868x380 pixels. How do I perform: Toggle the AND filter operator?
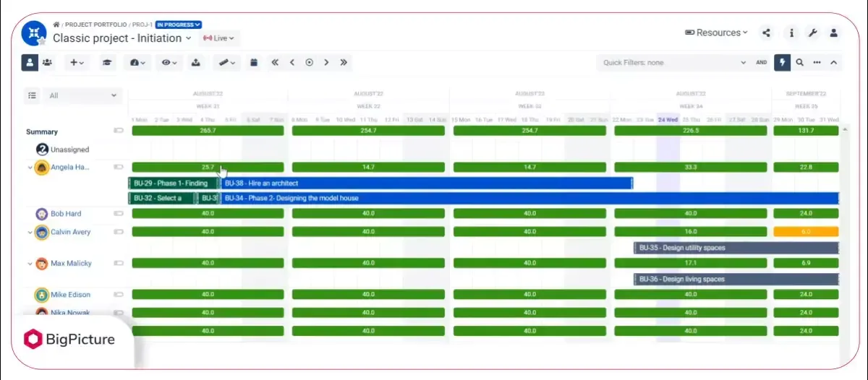click(762, 63)
